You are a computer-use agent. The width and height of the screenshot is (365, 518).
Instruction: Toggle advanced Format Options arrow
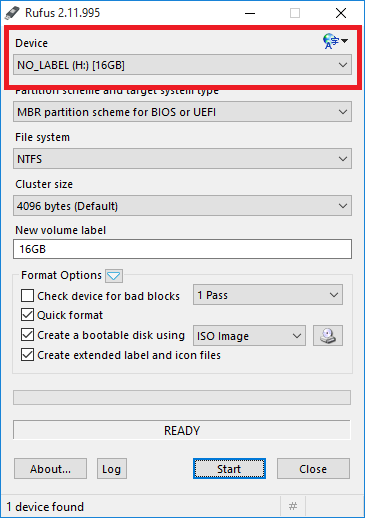(114, 276)
